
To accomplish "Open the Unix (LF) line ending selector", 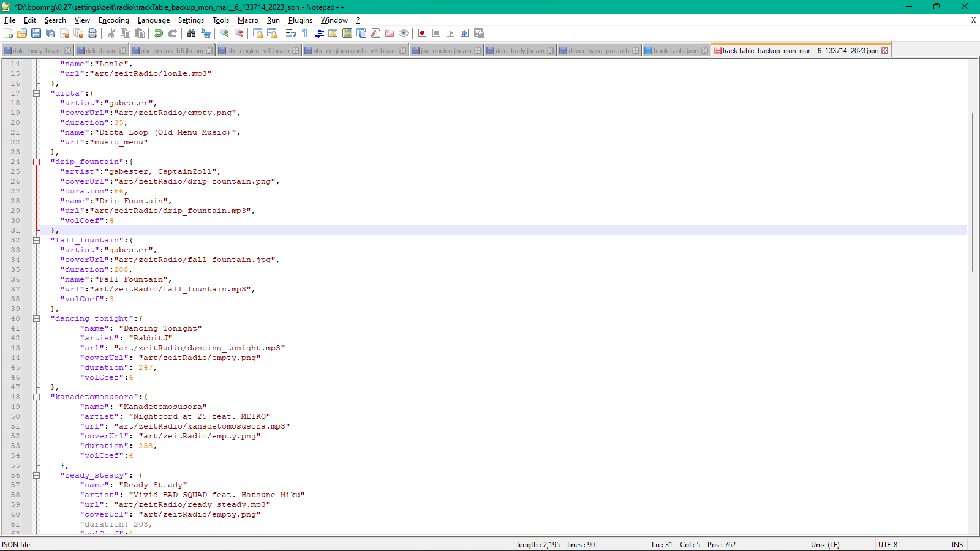I will tap(825, 545).
